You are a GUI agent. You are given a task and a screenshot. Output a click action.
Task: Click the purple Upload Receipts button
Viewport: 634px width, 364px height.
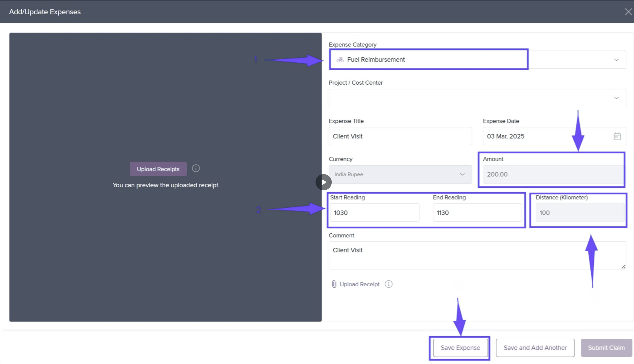pos(158,169)
